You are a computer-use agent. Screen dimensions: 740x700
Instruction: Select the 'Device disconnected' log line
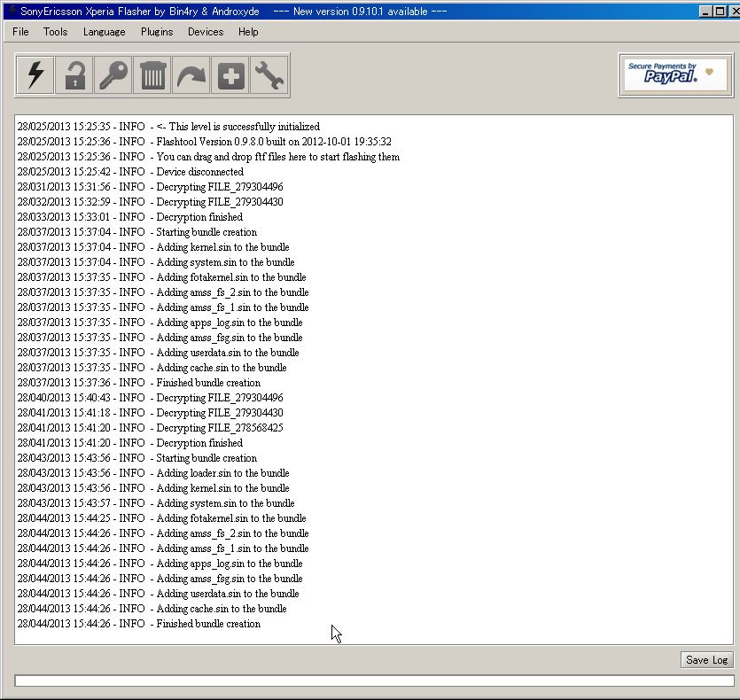point(131,172)
